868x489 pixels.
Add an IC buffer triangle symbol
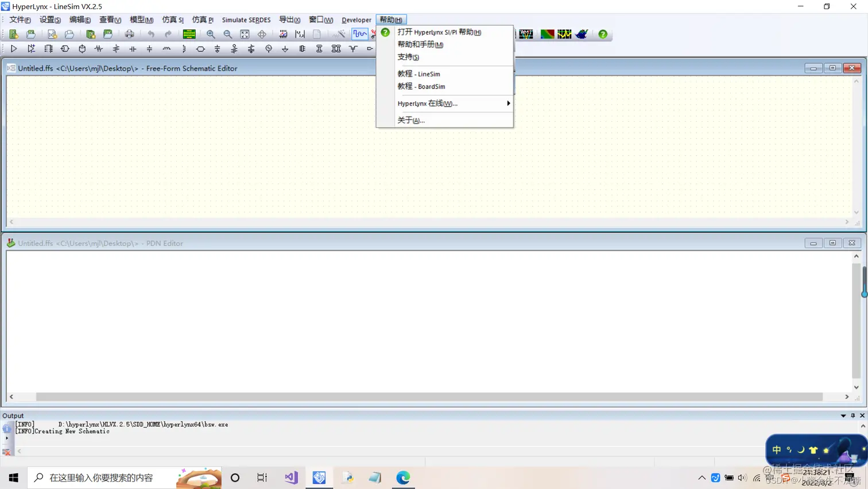coord(14,49)
